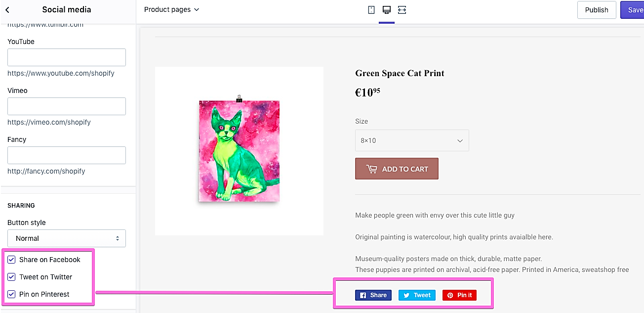Click the cart icon on Add to Cart
644x313 pixels.
[371, 169]
